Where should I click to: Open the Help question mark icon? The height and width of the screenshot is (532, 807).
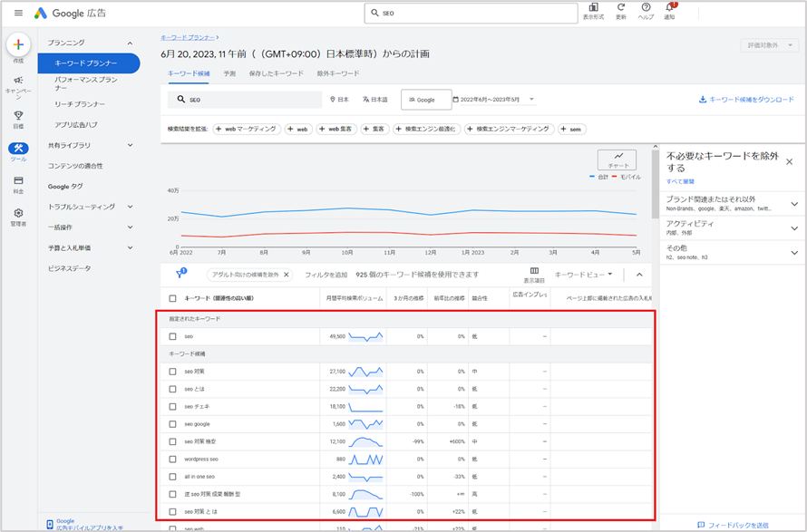pos(646,7)
